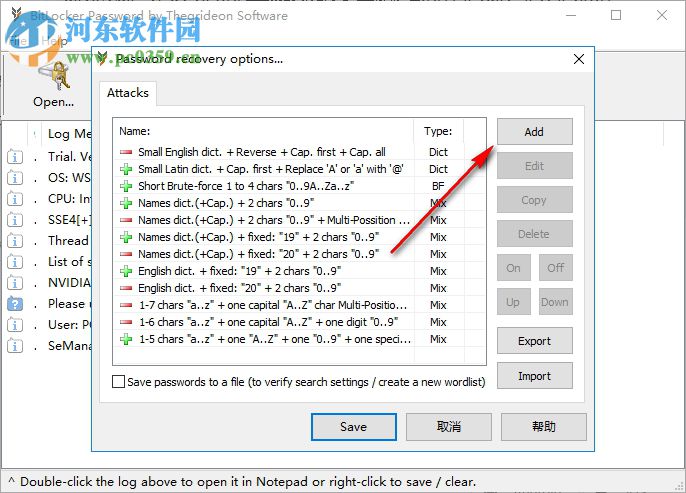This screenshot has height=493, width=686.
Task: Toggle red minus icon of Multi-Possition row
Action: (126, 220)
